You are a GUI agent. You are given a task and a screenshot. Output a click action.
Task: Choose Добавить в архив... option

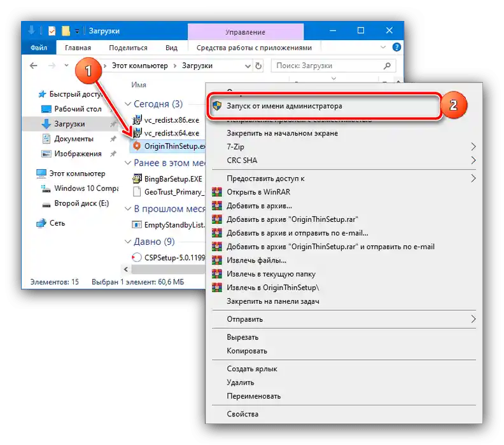pos(344,206)
